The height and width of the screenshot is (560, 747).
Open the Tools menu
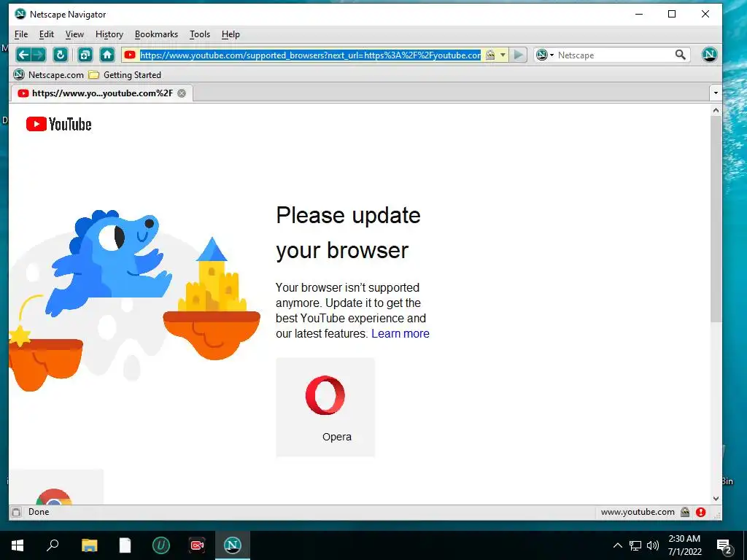click(200, 34)
